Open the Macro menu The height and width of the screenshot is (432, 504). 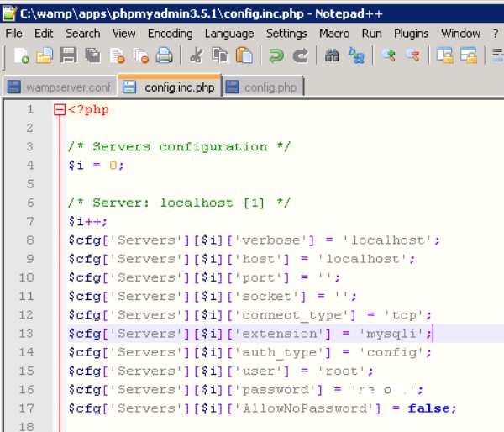[334, 34]
